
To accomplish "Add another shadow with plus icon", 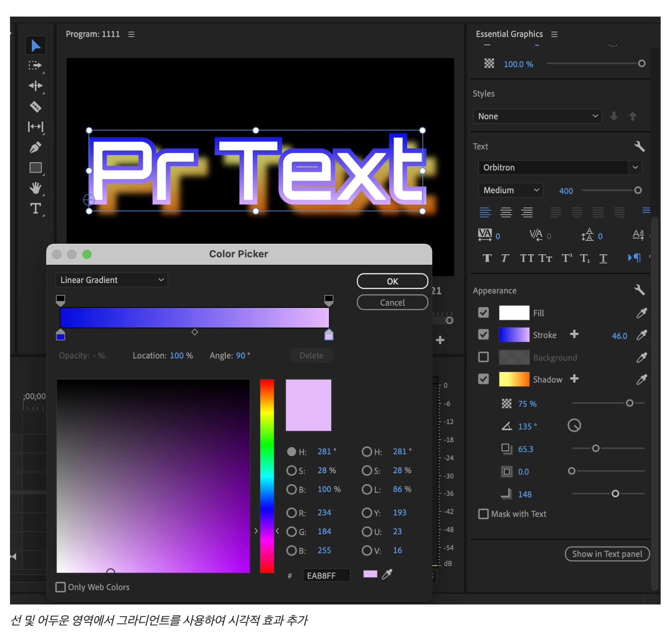I will tap(574, 379).
